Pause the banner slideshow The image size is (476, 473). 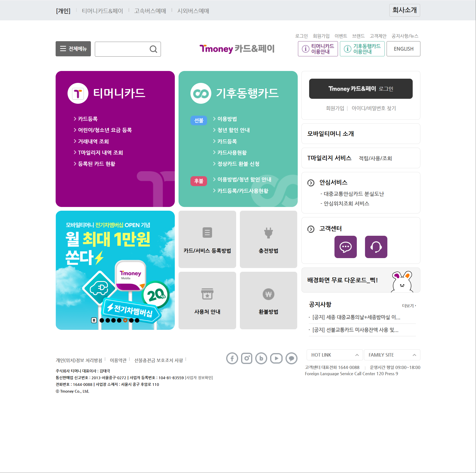[x=94, y=320]
